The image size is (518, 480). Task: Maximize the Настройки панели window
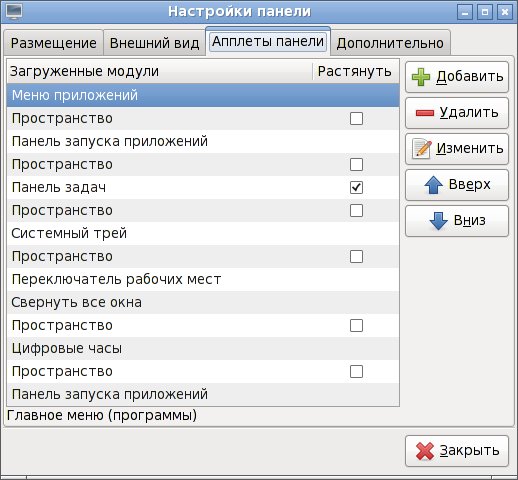tap(485, 12)
